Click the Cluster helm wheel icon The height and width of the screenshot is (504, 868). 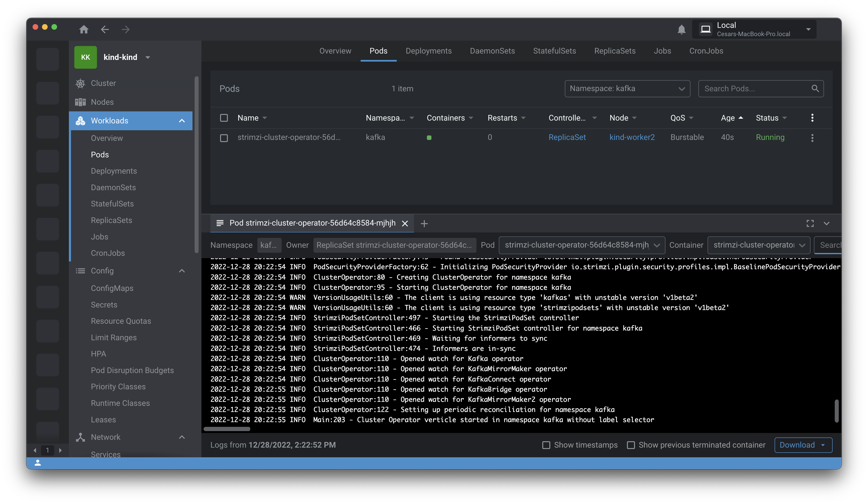(80, 83)
